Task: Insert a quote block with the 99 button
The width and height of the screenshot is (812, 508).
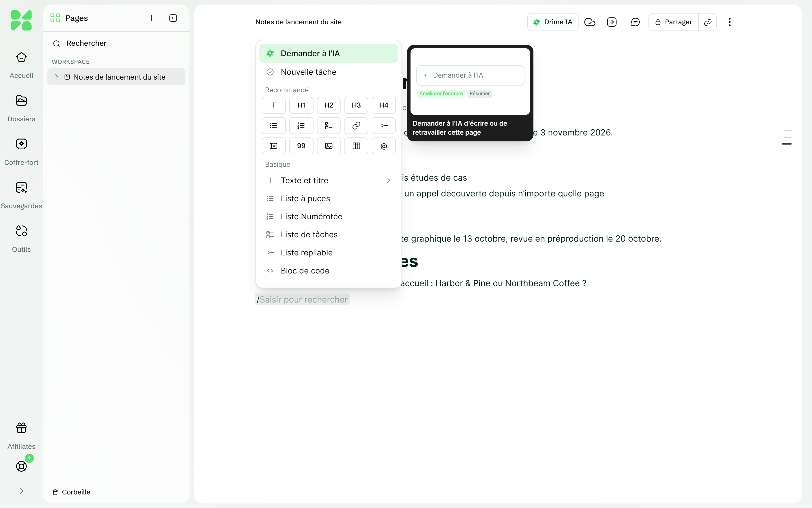Action: 301,146
